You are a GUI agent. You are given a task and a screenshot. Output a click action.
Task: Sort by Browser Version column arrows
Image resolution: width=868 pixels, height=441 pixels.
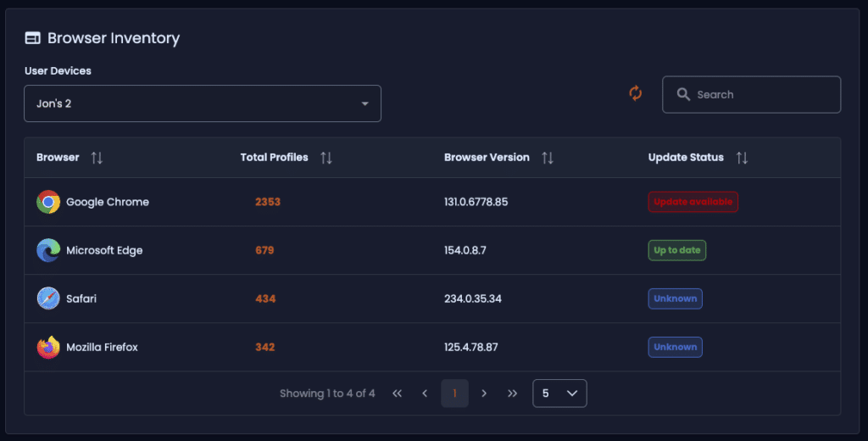548,158
